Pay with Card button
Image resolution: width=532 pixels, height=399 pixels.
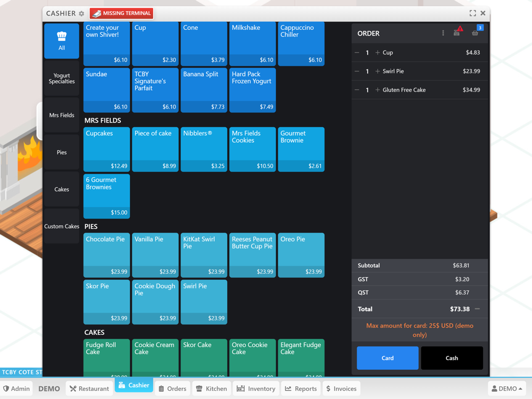tap(387, 358)
